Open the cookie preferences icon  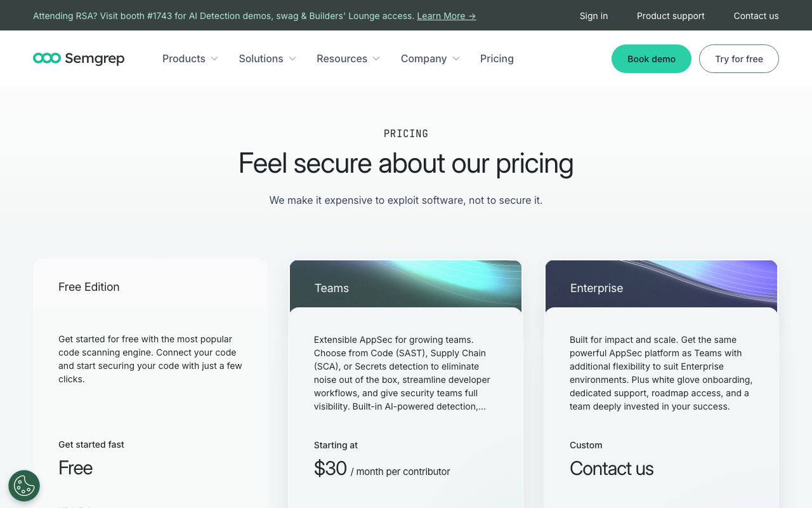point(23,486)
